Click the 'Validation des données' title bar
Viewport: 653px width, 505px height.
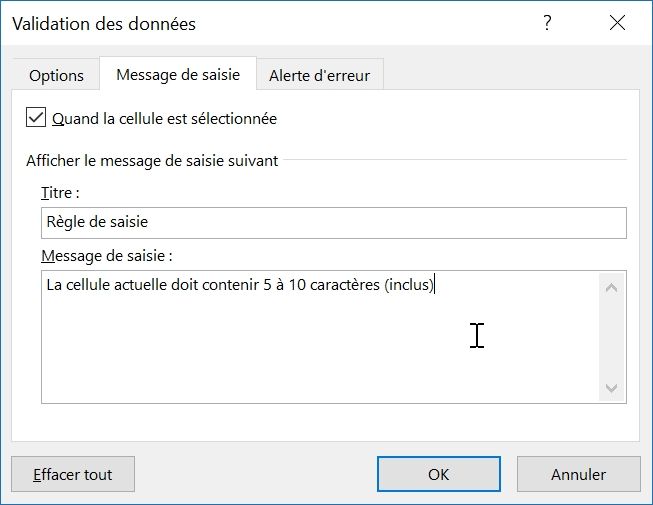point(250,24)
